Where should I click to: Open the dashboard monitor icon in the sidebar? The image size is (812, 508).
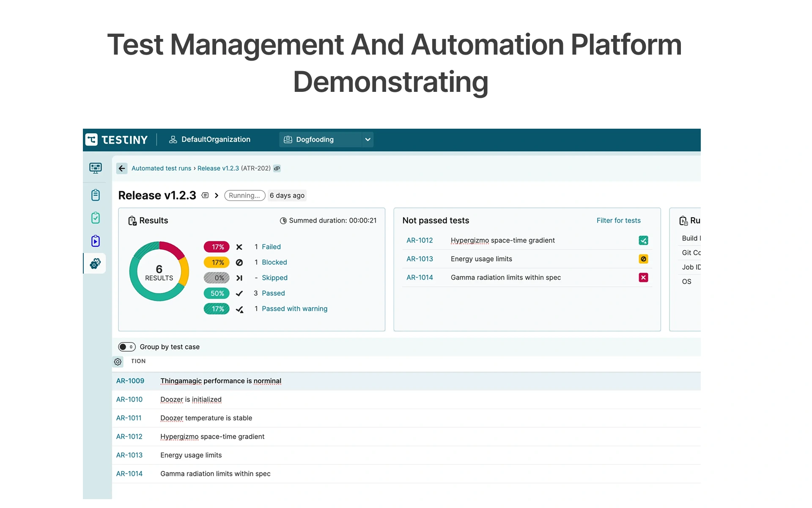click(x=96, y=168)
